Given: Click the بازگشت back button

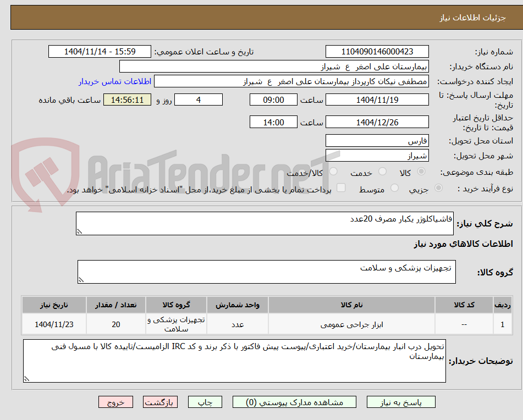Looking at the screenshot, I should click(160, 402).
